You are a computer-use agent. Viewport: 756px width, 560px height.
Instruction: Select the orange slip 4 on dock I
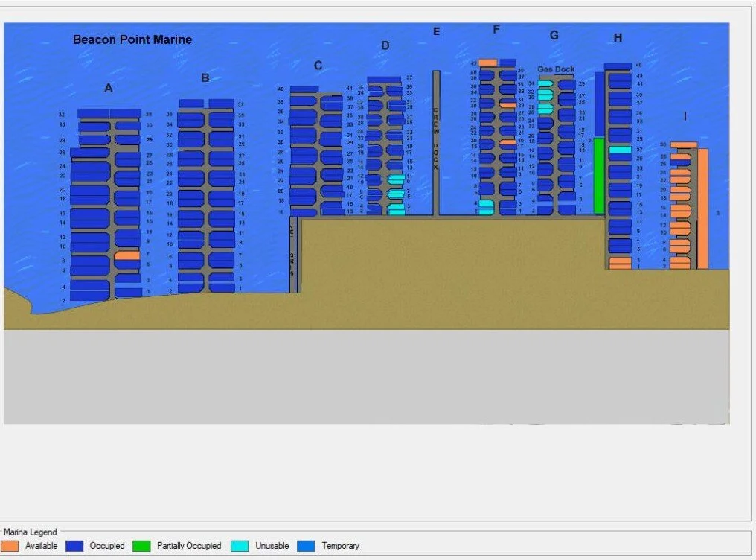680,260
